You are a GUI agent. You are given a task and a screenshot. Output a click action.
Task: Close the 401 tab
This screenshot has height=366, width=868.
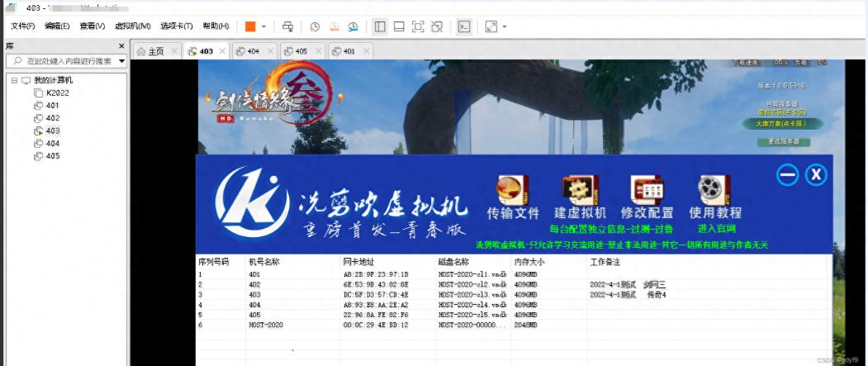click(367, 51)
